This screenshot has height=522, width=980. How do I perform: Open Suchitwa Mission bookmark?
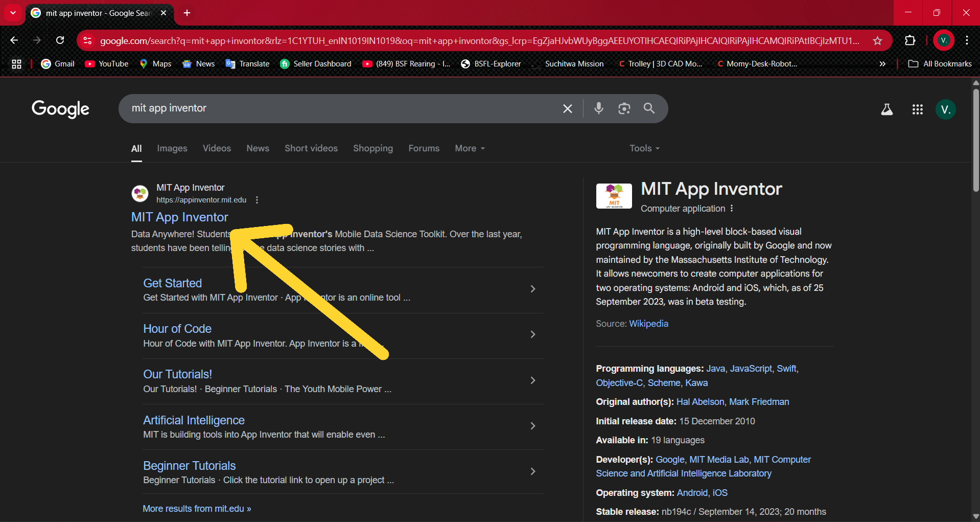point(568,64)
